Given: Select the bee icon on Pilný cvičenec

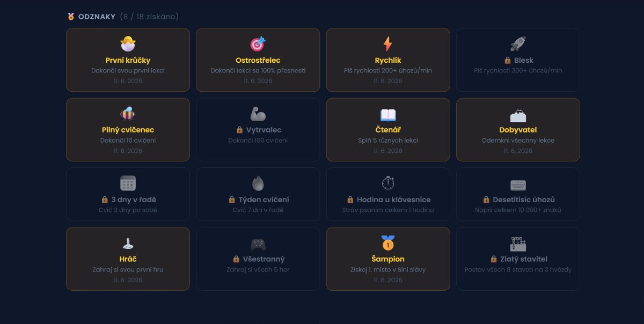Looking at the screenshot, I should (x=128, y=114).
